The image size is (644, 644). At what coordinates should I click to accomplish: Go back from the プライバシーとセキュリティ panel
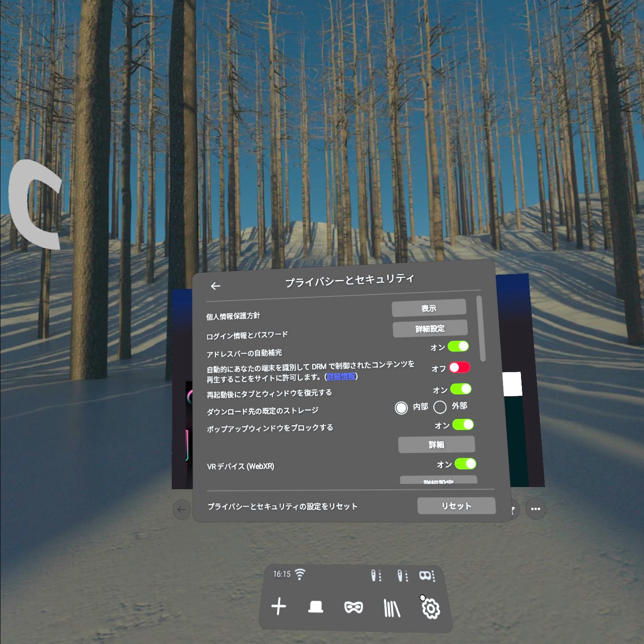(216, 286)
